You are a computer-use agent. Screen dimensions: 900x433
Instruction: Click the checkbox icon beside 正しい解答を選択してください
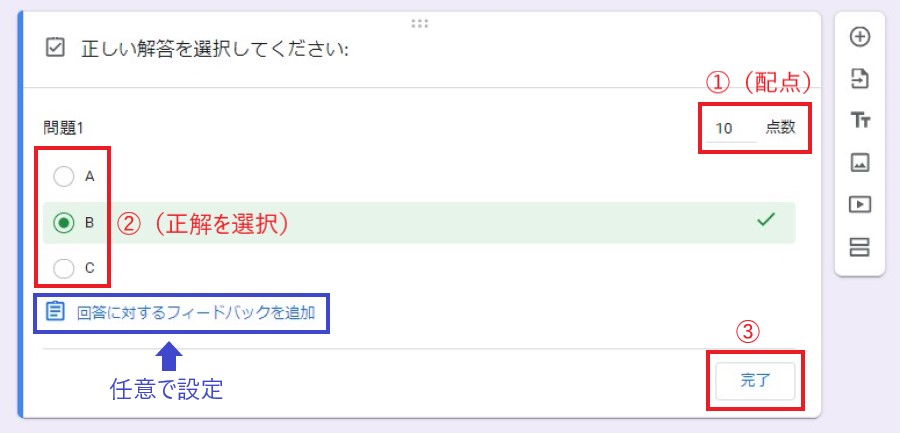pyautogui.click(x=56, y=48)
